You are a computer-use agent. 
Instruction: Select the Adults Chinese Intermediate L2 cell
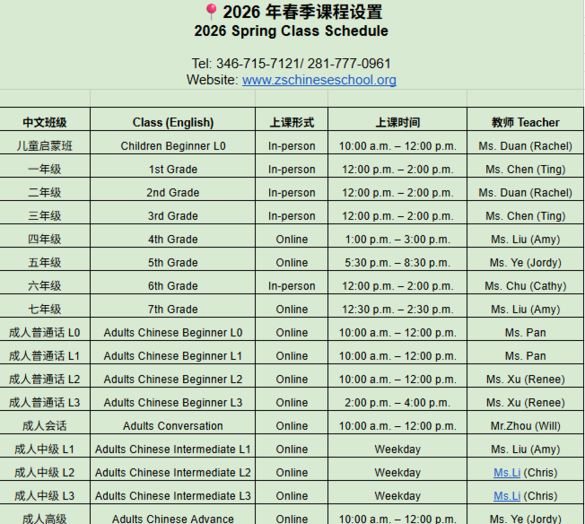click(x=173, y=470)
